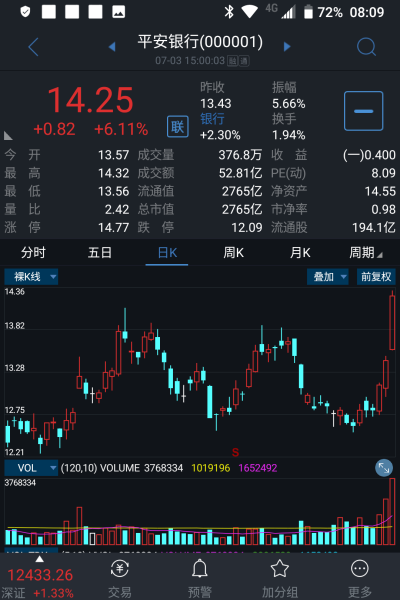Toggle 前复权 price adjustment
The width and height of the screenshot is (400, 600).
(x=376, y=277)
